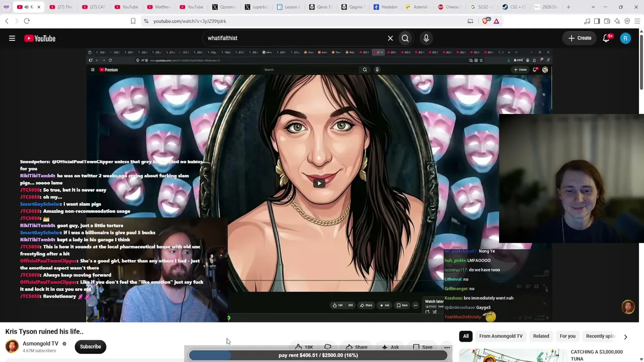Select the 'Related' filter chip

[541, 336]
